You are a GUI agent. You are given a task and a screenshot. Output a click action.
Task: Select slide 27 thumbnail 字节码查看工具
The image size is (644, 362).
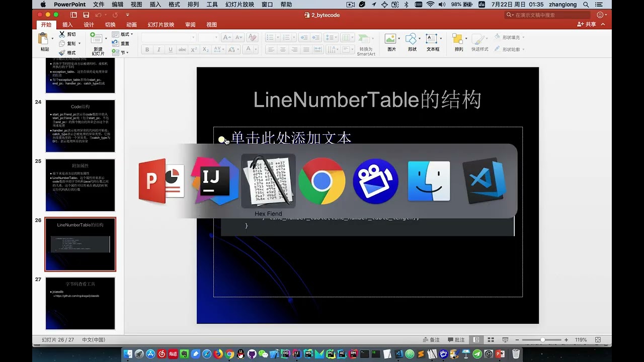(80, 303)
